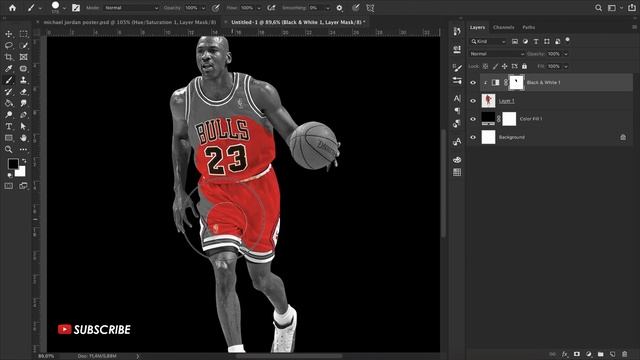Swap foreground and background colors
640x360 pixels.
point(24,161)
